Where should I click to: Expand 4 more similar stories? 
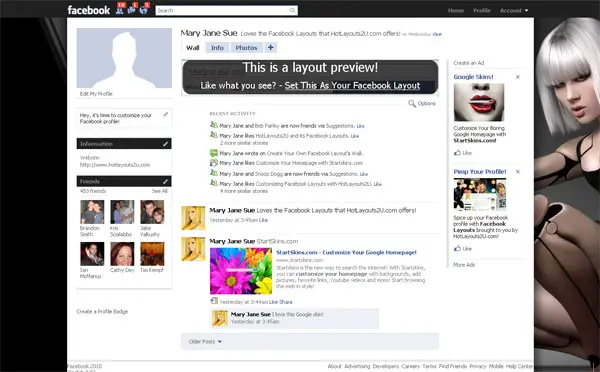pos(244,191)
